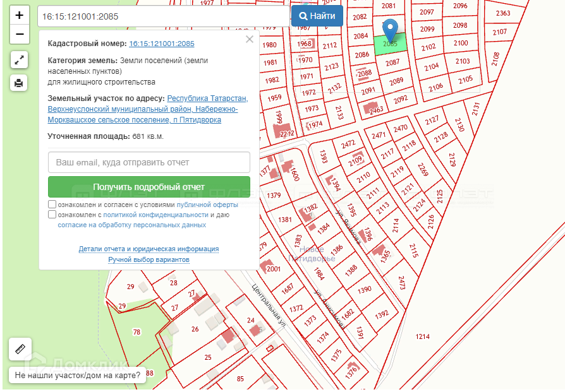565x392 pixels.
Task: Click the blue location pin marker
Action: [390, 30]
